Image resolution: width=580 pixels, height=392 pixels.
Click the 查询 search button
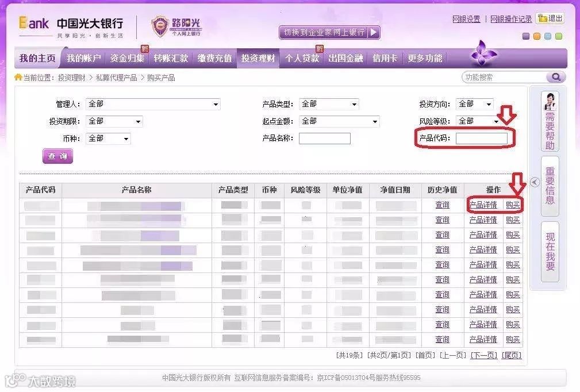pos(57,156)
